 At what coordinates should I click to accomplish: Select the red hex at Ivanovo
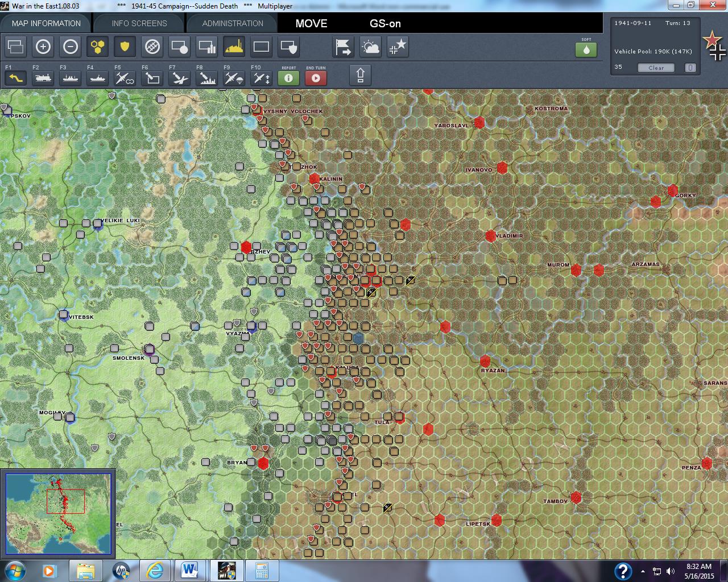coord(502,168)
